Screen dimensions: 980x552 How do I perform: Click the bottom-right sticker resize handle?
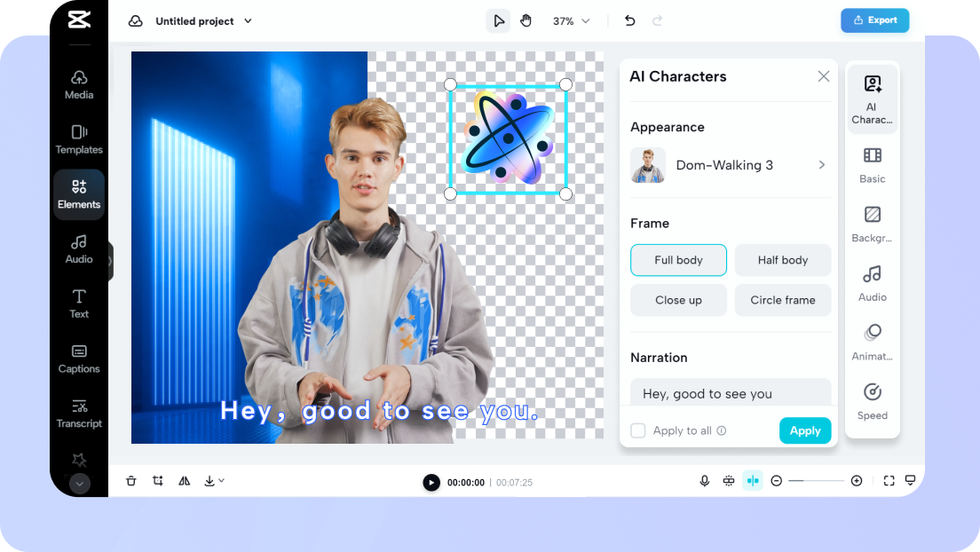(x=565, y=193)
